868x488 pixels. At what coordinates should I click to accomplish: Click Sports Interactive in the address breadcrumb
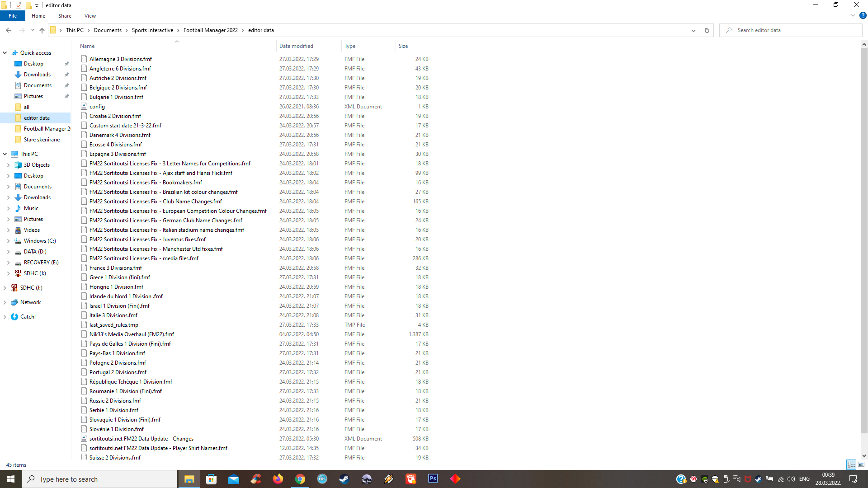click(152, 30)
